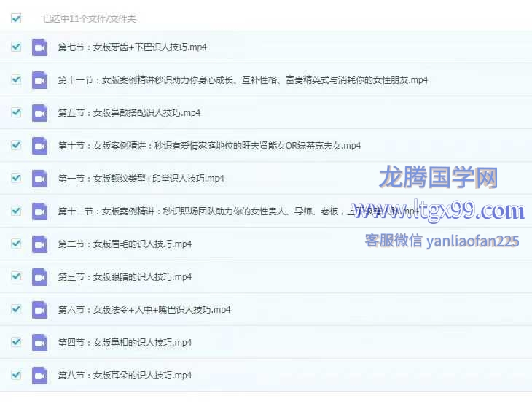Image resolution: width=532 pixels, height=420 pixels.
Task: Click video icon for 第十一节 file
Action: (x=39, y=80)
